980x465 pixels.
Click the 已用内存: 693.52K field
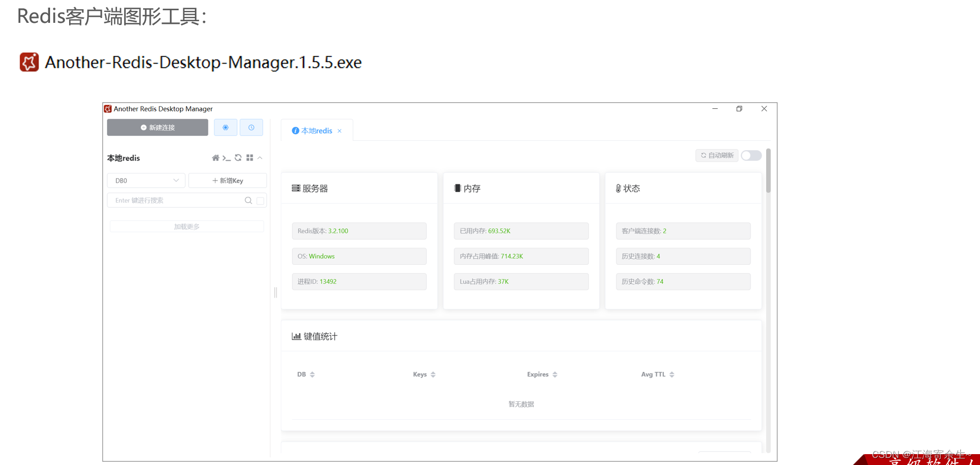pyautogui.click(x=521, y=231)
